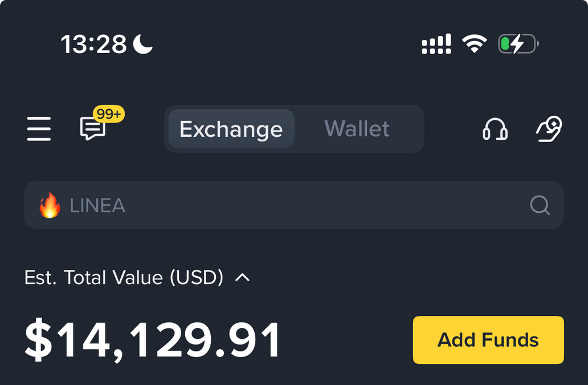Image resolution: width=588 pixels, height=385 pixels.
Task: Click the magnifier icon in search bar
Action: [540, 205]
